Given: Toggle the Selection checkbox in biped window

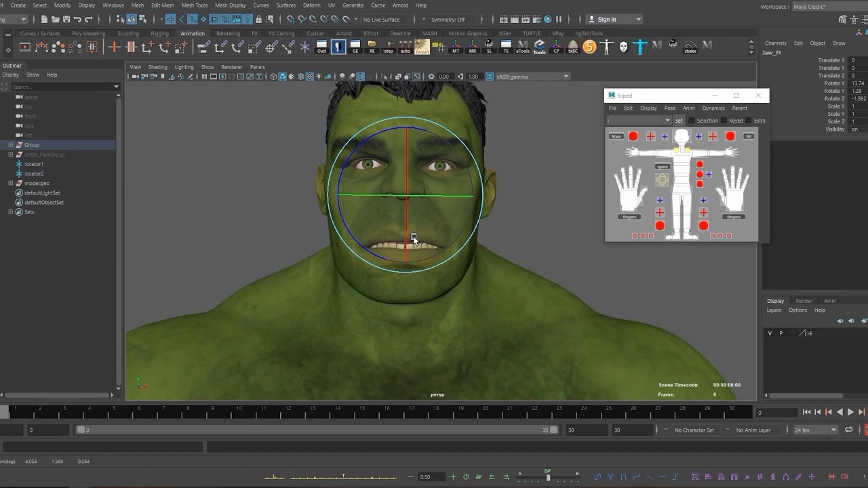Looking at the screenshot, I should (x=692, y=121).
